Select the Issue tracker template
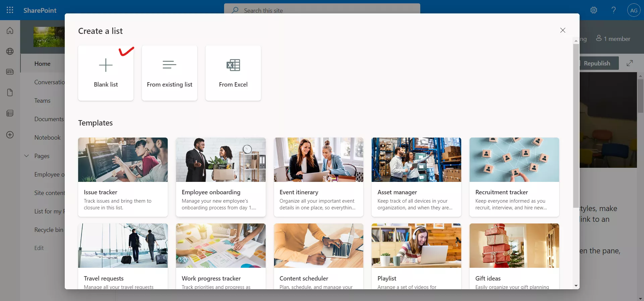This screenshot has height=301, width=644. point(123,177)
